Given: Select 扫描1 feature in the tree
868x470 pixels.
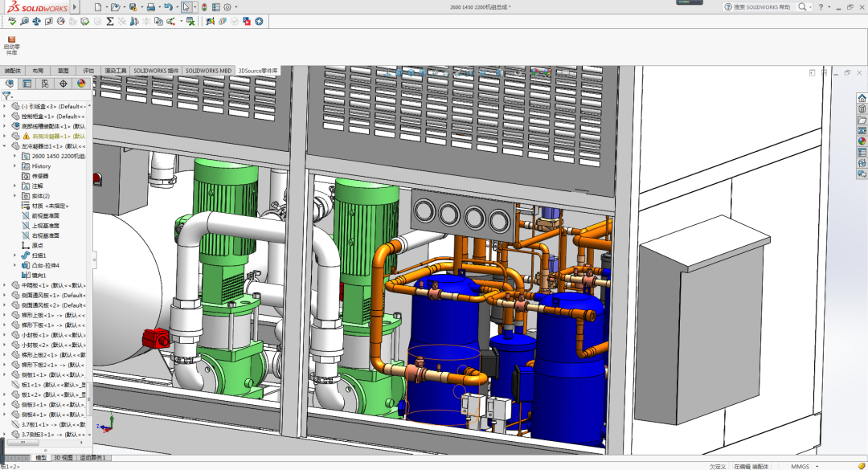Looking at the screenshot, I should (39, 255).
